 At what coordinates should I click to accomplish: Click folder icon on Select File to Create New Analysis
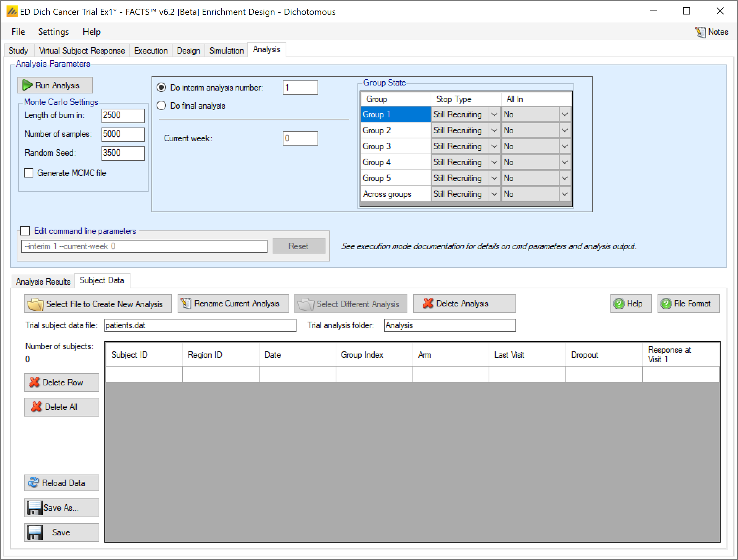pos(35,304)
